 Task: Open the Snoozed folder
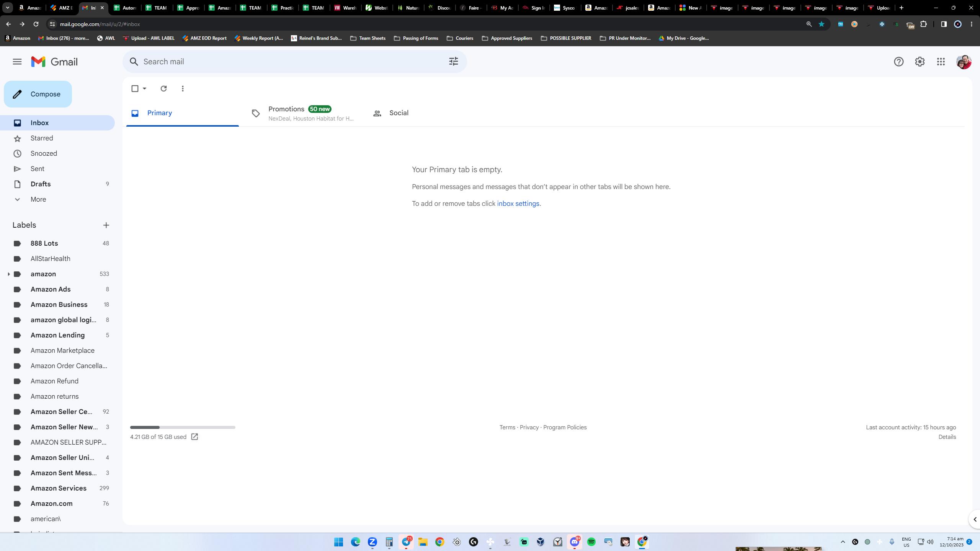pyautogui.click(x=57, y=153)
